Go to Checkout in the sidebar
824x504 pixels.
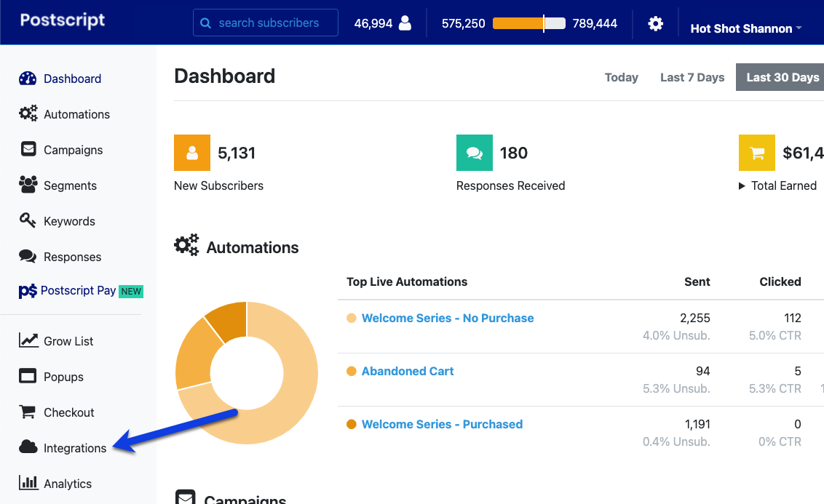point(69,412)
